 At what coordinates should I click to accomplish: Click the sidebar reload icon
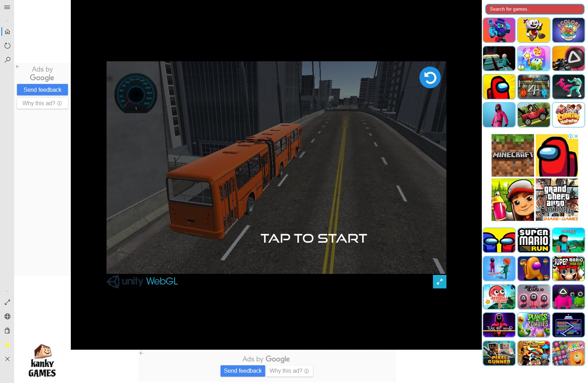pos(7,46)
